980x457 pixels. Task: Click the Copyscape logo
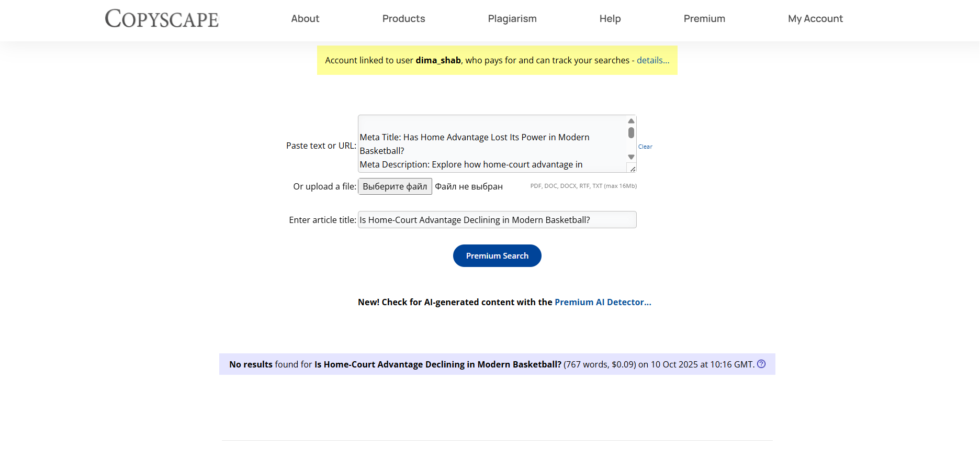(162, 19)
